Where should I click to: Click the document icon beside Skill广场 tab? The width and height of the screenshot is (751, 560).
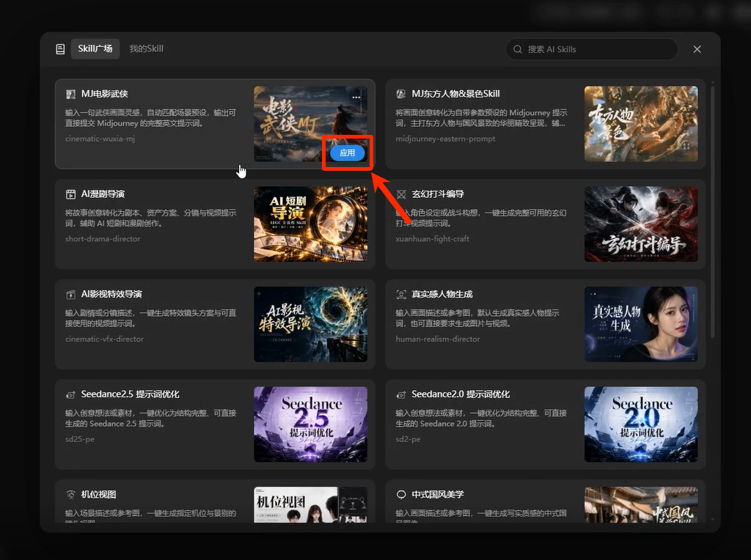coord(60,49)
